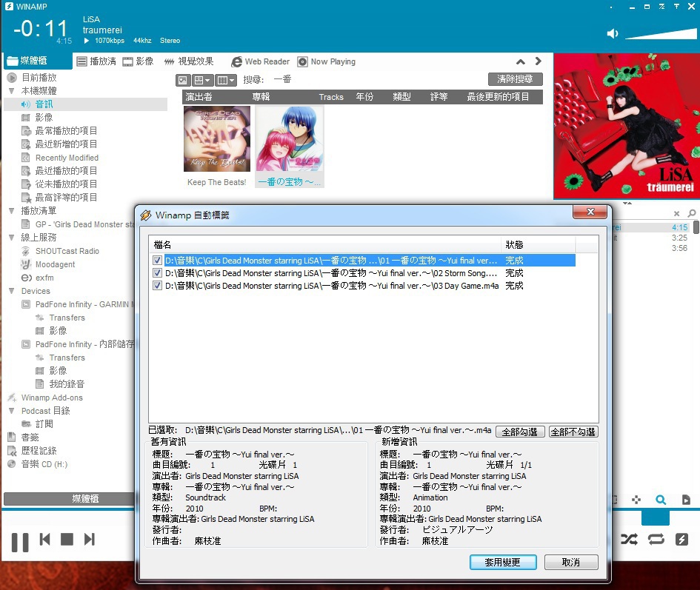Open SHOUTcast Radio under 線上服務
The width and height of the screenshot is (700, 590).
[x=67, y=251]
